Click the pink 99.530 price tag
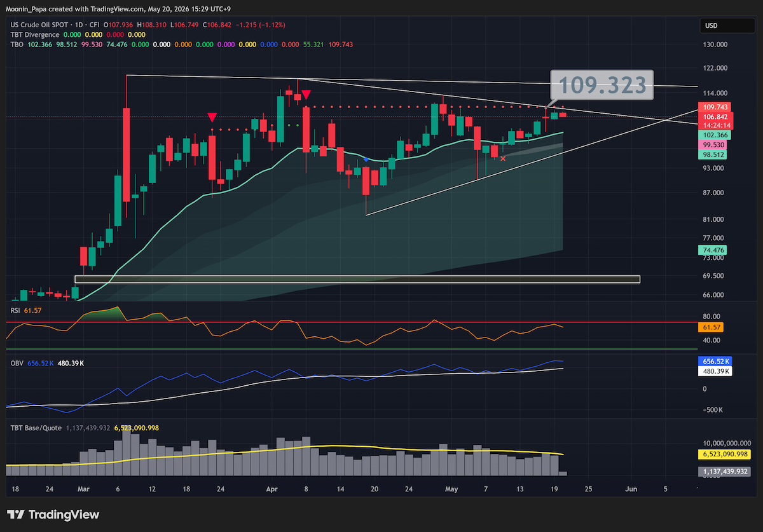The height and width of the screenshot is (532, 763). coord(714,146)
